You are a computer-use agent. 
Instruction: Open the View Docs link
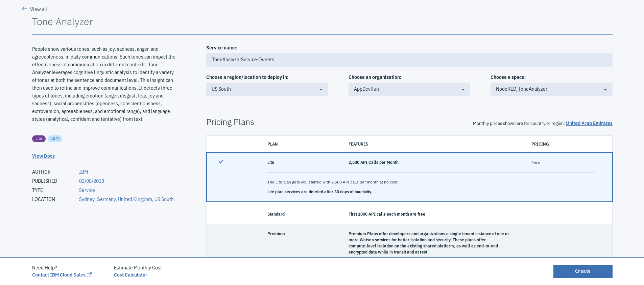click(43, 156)
